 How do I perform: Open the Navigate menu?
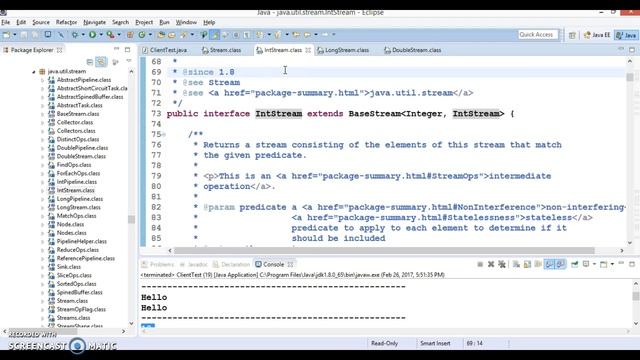point(94,22)
